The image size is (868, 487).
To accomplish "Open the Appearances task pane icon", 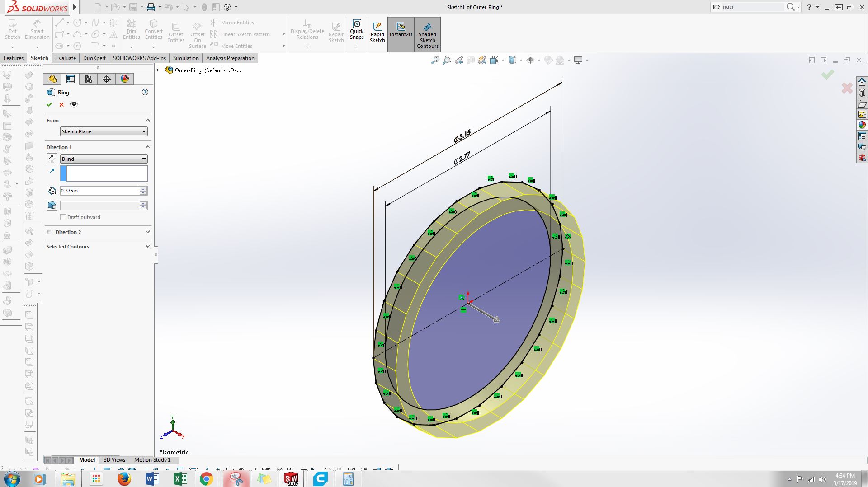I will click(x=862, y=125).
